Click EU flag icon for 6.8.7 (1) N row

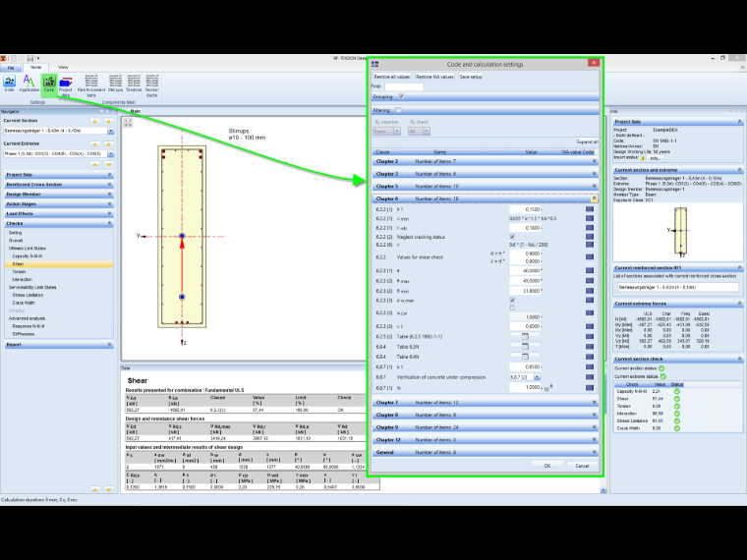click(x=590, y=388)
